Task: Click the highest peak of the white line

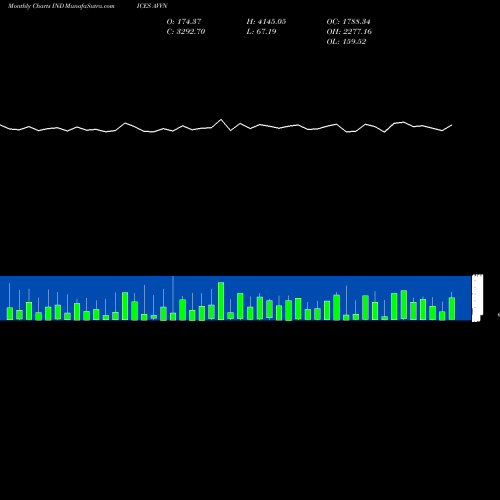Action: 221,120
